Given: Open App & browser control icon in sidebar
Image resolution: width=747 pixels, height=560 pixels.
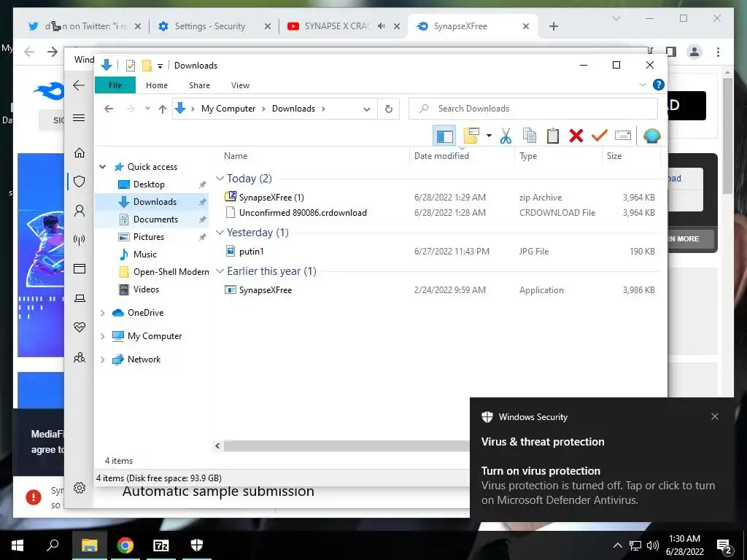Looking at the screenshot, I should [79, 269].
